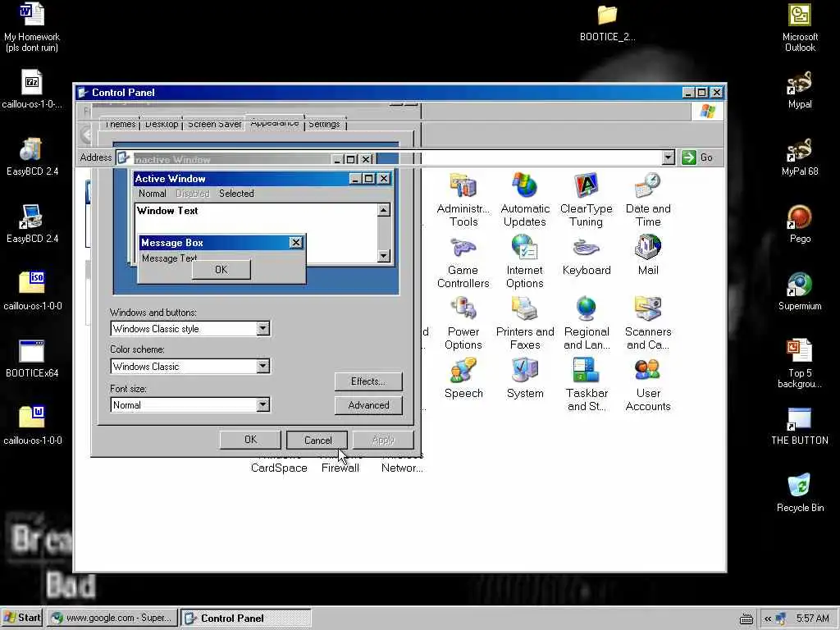
Task: Select BOOTICE_2 folder on desktop
Action: 607,23
